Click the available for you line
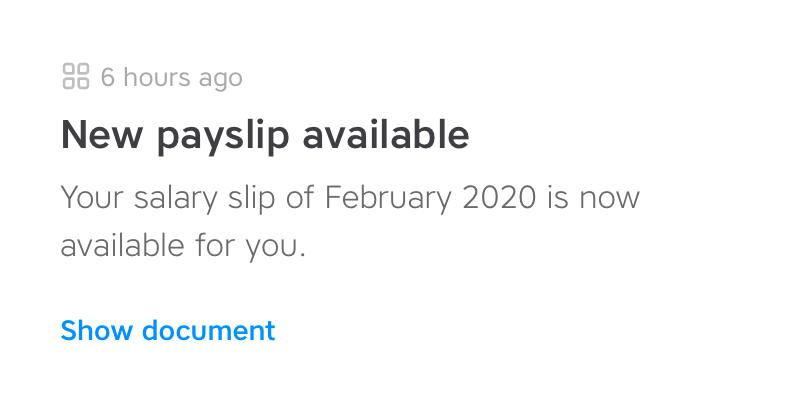This screenshot has height=404, width=800. coord(183,247)
